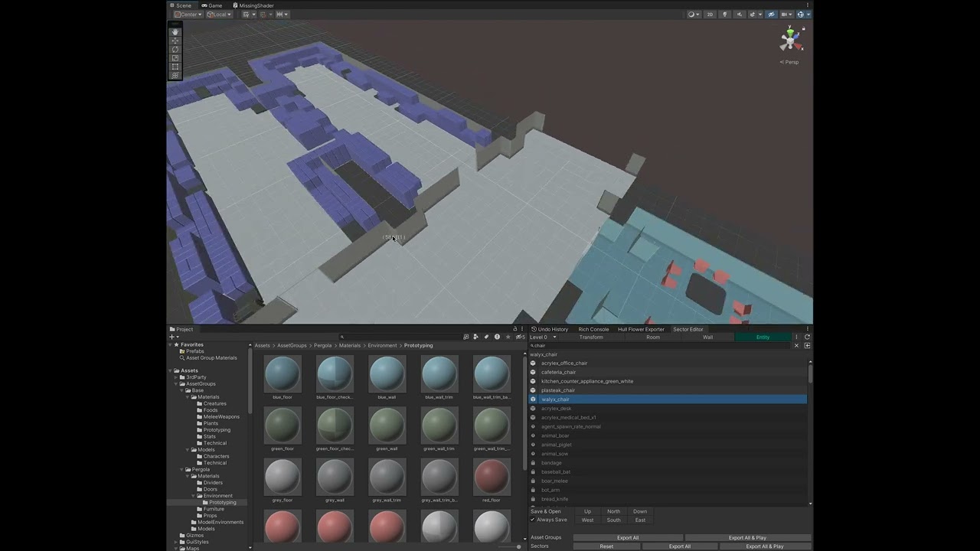
Task: Collapse the Environment folder in tree
Action: click(193, 496)
